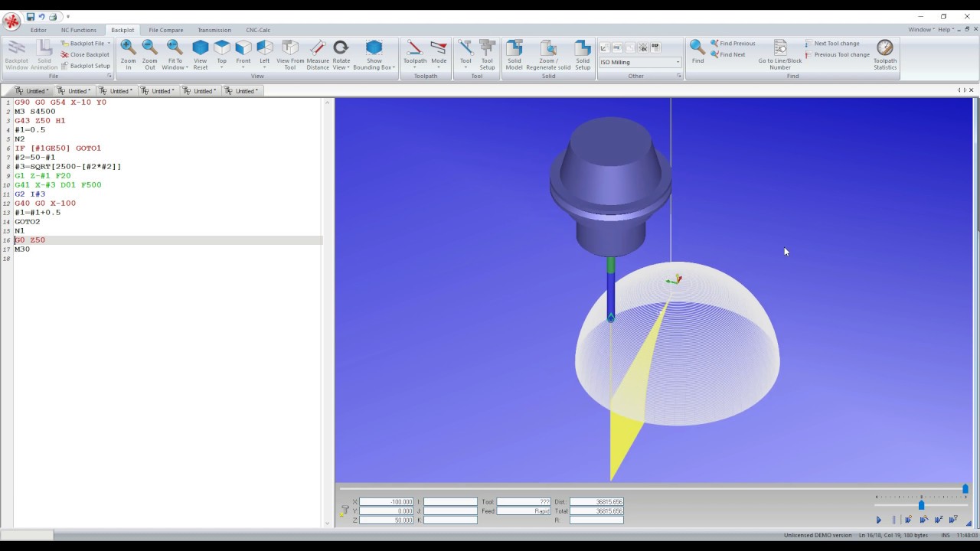Open Solid Setup
The image size is (980, 551).
583,54
